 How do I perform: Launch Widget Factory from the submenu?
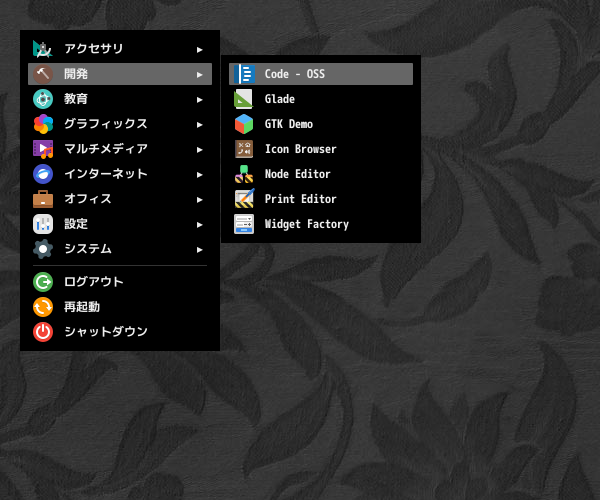point(321,224)
